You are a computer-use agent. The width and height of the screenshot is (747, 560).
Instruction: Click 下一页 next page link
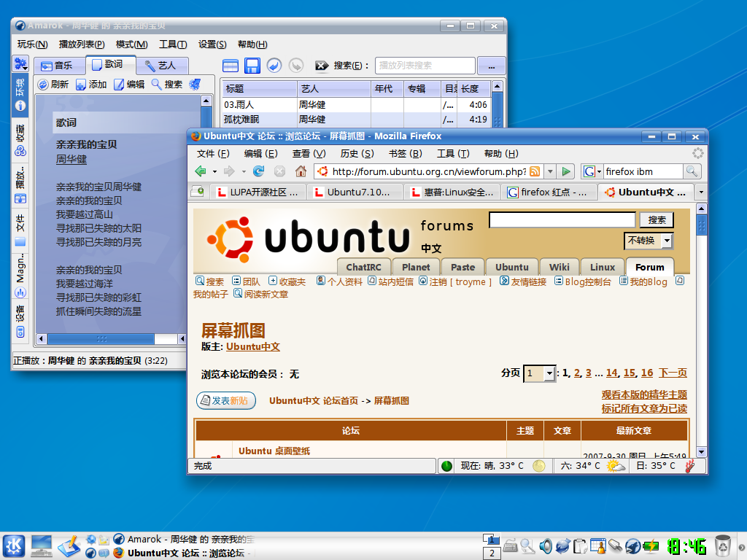click(673, 373)
